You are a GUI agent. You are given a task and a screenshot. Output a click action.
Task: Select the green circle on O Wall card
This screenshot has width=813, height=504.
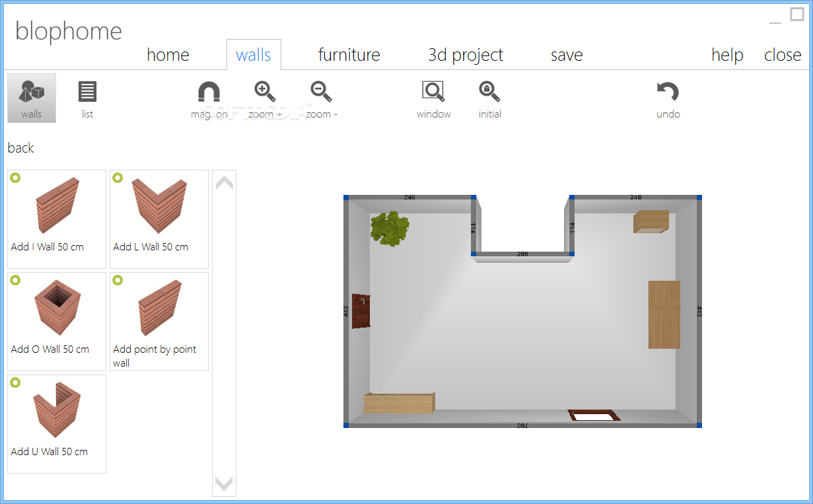pos(15,280)
